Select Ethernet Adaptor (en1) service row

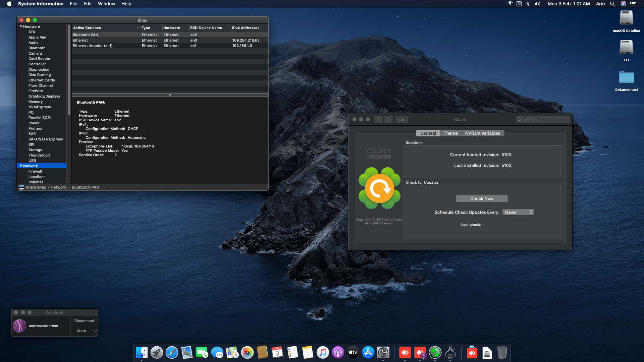[x=93, y=46]
